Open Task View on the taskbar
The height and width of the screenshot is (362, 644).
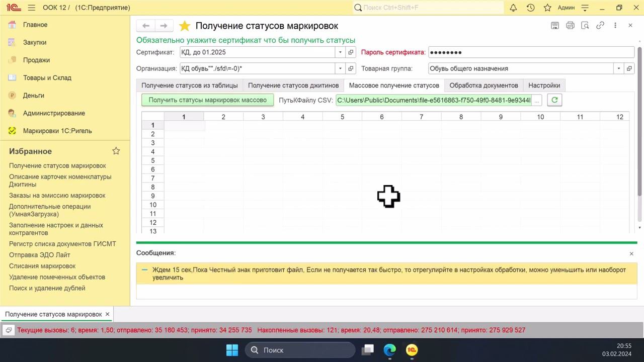coord(368,350)
